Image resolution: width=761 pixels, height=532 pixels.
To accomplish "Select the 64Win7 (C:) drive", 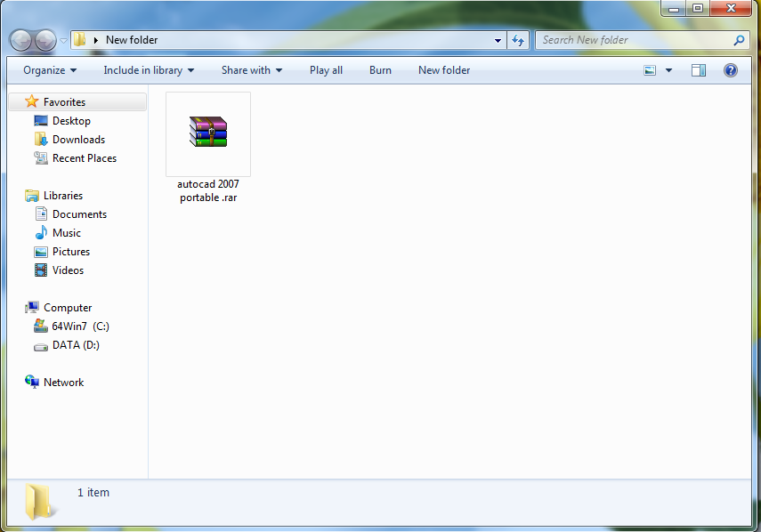I will [x=80, y=326].
